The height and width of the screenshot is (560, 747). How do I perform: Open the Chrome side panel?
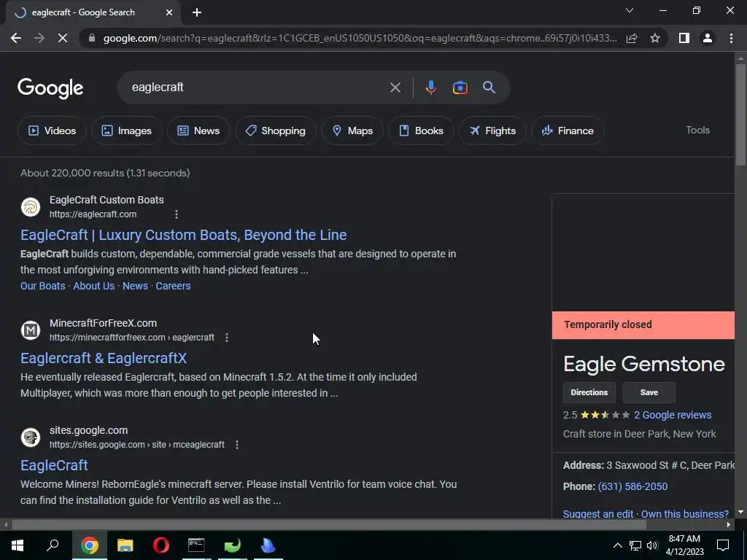(684, 38)
